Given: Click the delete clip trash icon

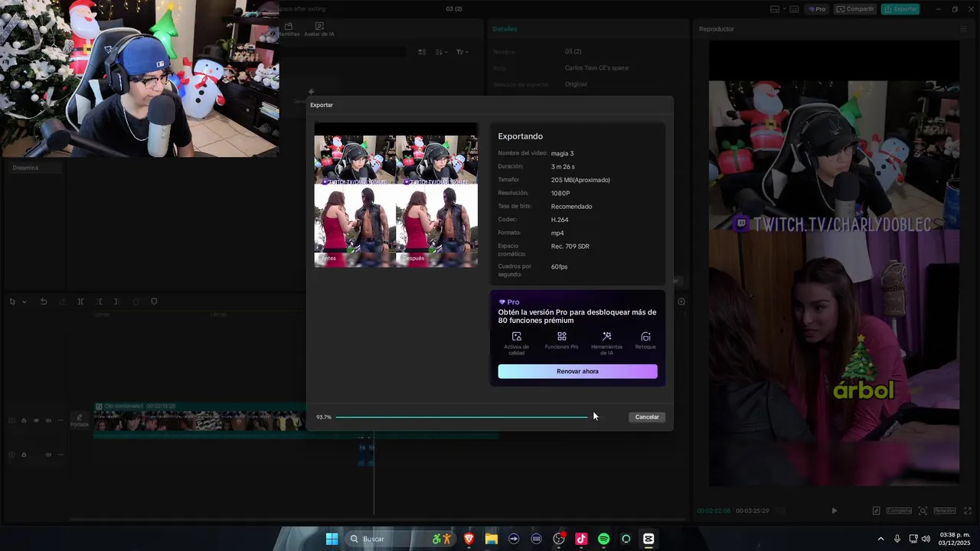Looking at the screenshot, I should [x=136, y=302].
